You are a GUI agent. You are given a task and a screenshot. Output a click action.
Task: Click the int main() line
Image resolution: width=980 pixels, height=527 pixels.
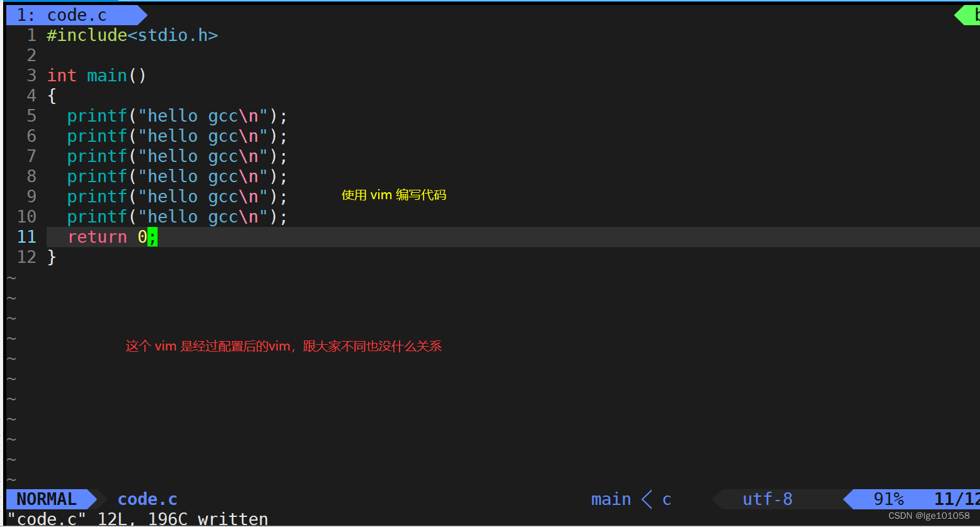[x=97, y=76]
